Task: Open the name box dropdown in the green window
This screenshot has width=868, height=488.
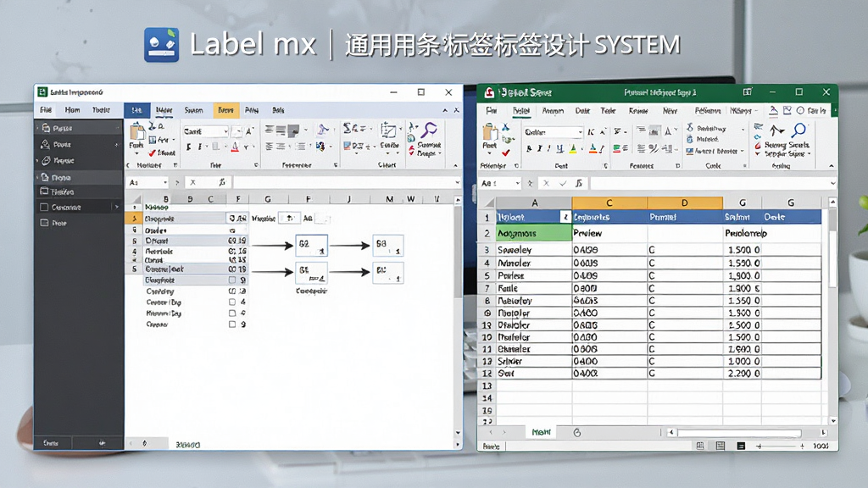Action: click(x=518, y=183)
